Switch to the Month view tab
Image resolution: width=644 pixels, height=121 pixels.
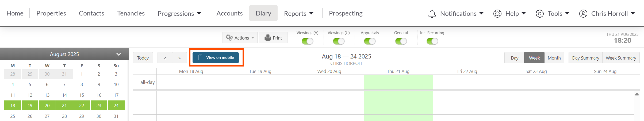point(554,58)
